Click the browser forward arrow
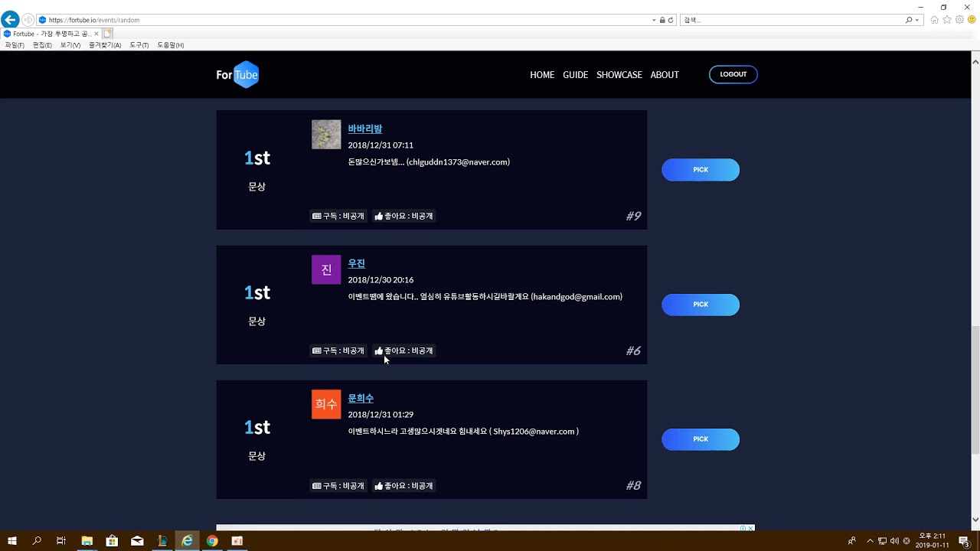Screen dimensions: 980x551 pos(28,20)
